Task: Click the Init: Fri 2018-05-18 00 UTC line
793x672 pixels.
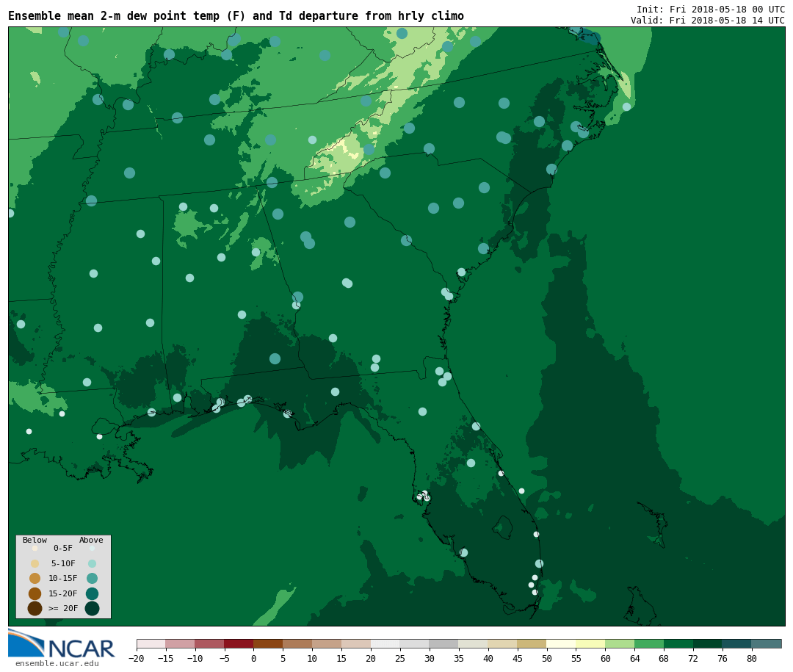Action: [710, 9]
